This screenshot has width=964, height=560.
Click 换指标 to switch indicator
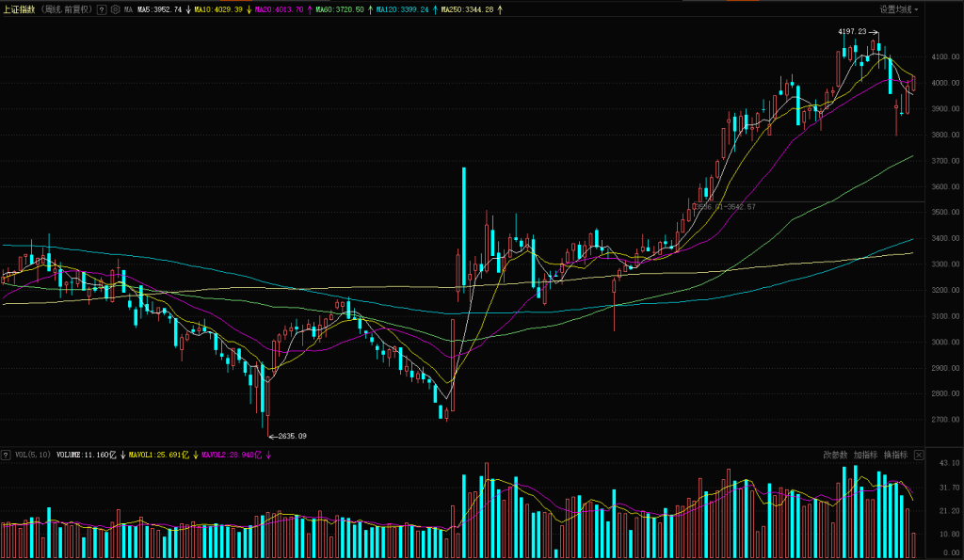pyautogui.click(x=895, y=455)
